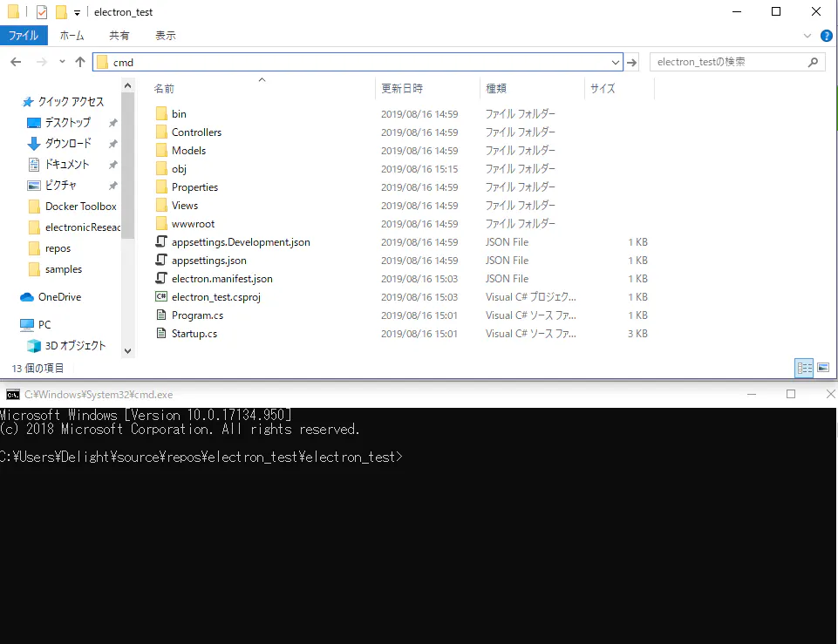
Task: Expand the address bar history dropdown
Action: [616, 63]
